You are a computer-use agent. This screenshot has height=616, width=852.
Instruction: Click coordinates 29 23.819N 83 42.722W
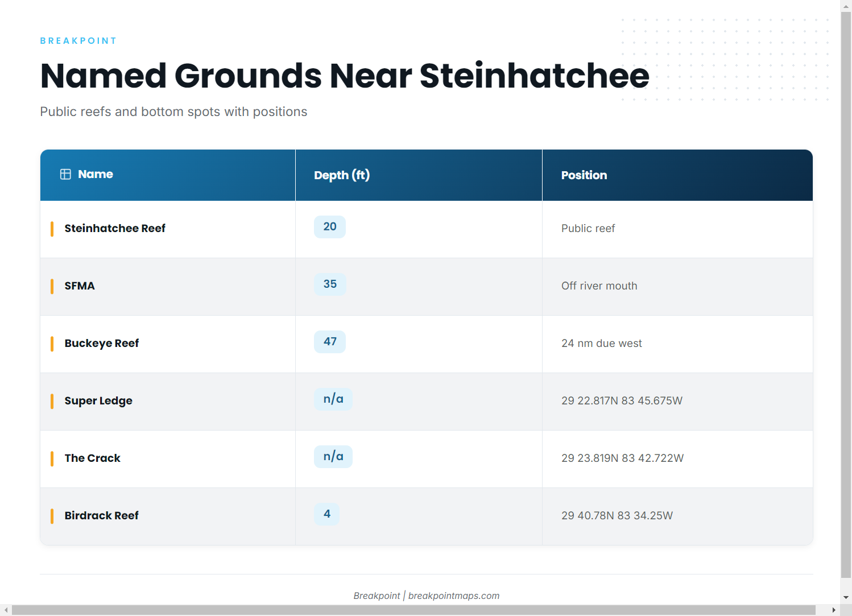[x=622, y=458]
